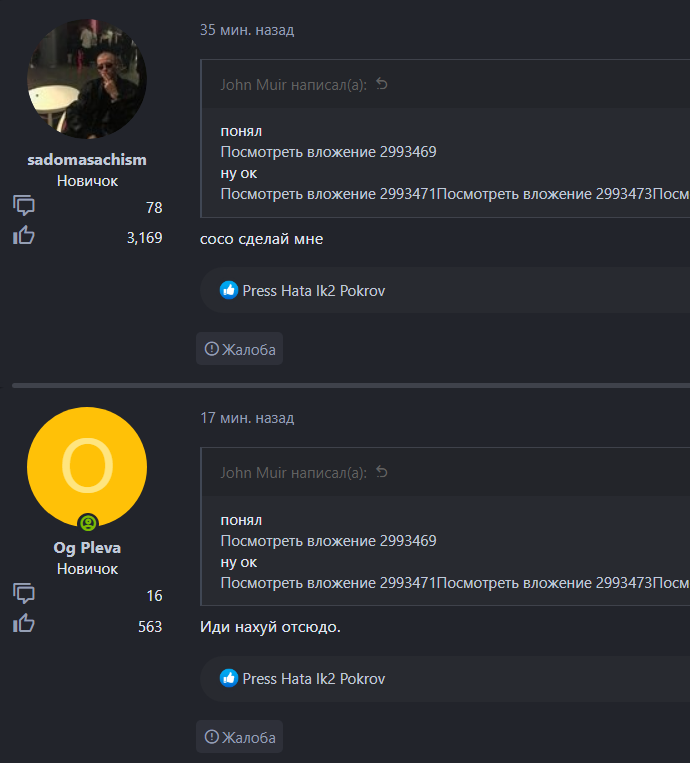Open the "17 мин. назад" post timestamp
This screenshot has width=690, height=763.
pyautogui.click(x=247, y=418)
